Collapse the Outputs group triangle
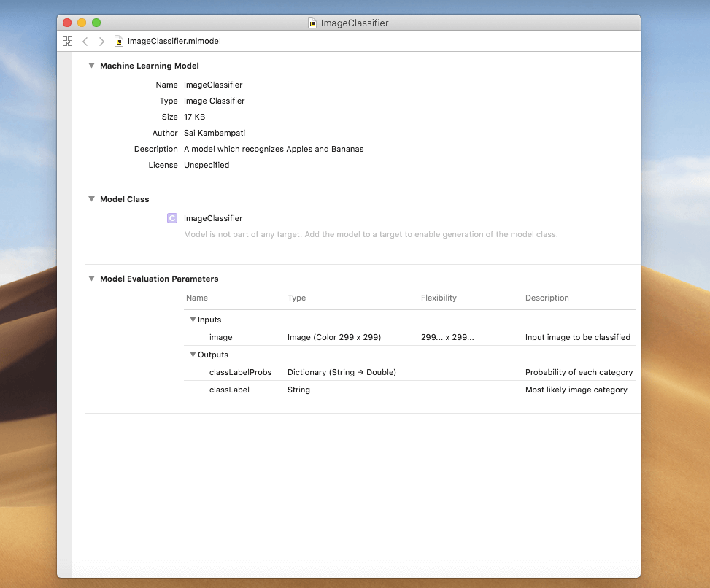Viewport: 710px width, 588px height. coord(193,355)
